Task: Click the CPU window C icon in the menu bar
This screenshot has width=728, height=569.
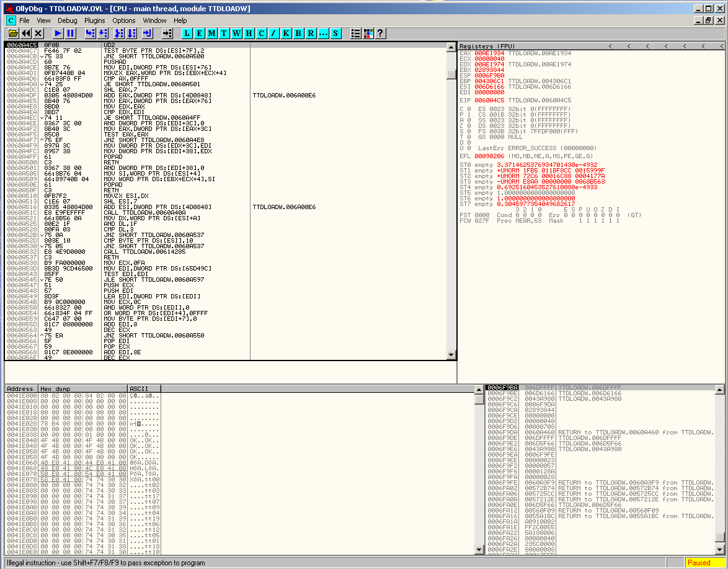Action: pos(11,20)
